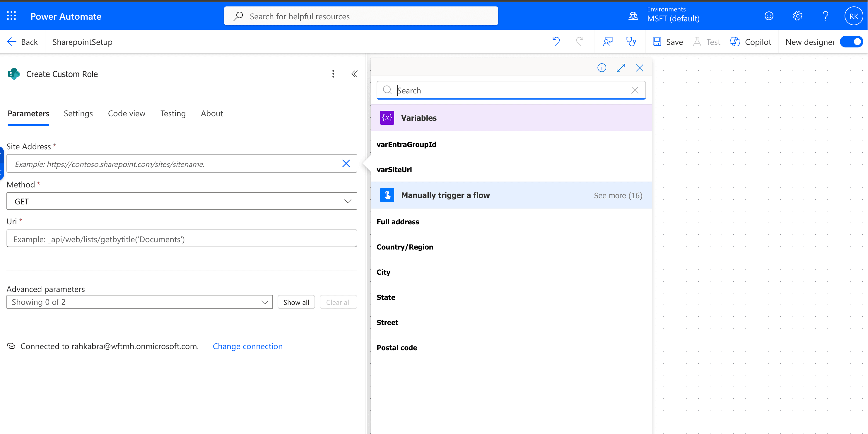Click the dynamic content info icon

point(602,68)
